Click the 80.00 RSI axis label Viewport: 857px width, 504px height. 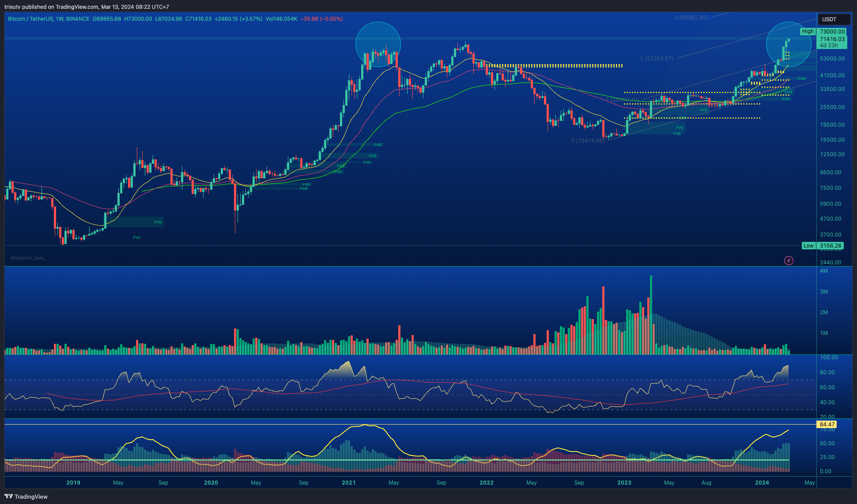(x=827, y=372)
